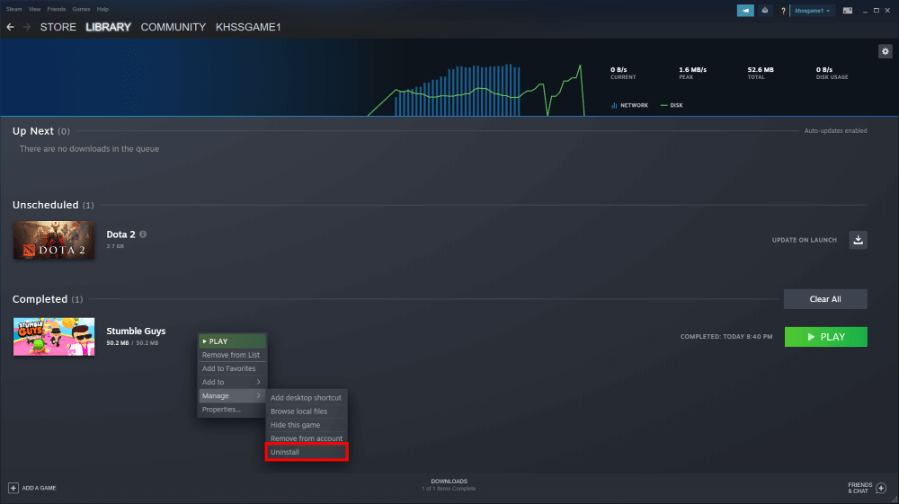
Task: Open the Games menu
Action: tap(81, 9)
